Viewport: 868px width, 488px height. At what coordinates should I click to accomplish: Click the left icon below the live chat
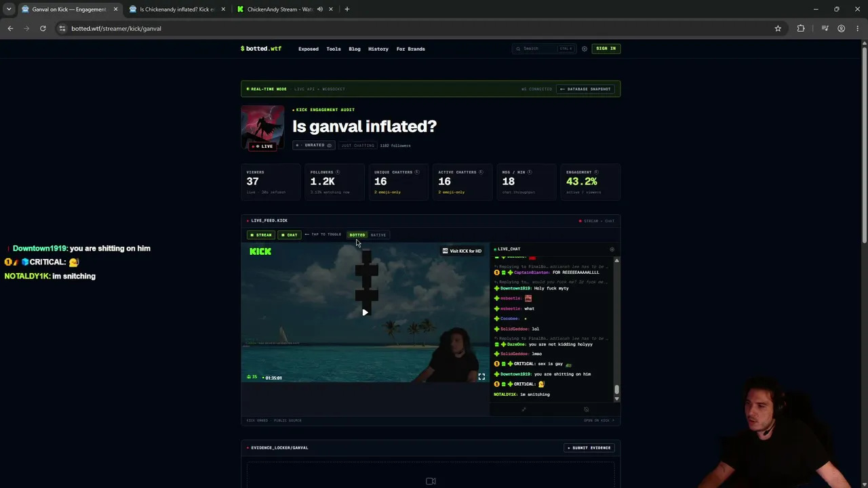524,409
